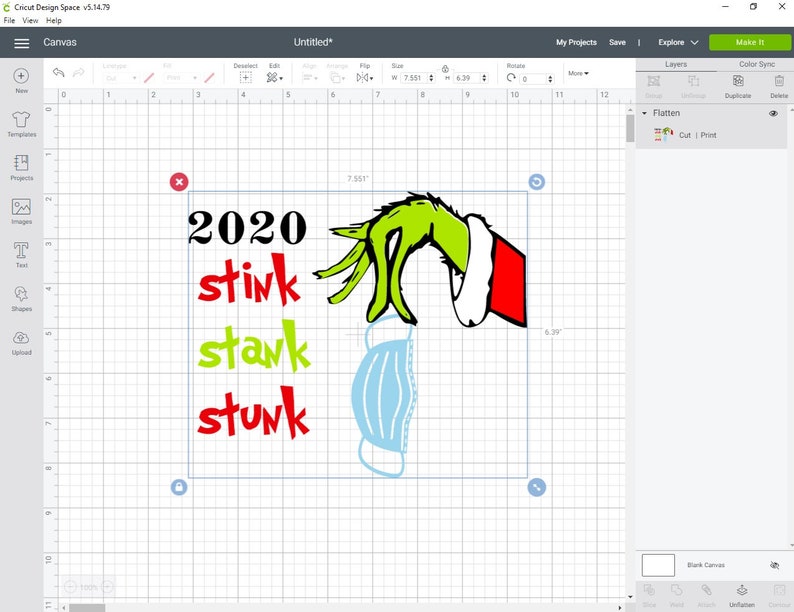
Task: Click the resize handle on selection
Action: pyautogui.click(x=537, y=487)
